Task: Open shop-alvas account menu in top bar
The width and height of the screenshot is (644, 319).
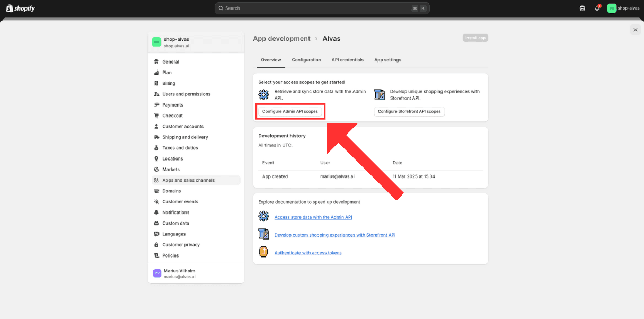Action: [x=623, y=8]
